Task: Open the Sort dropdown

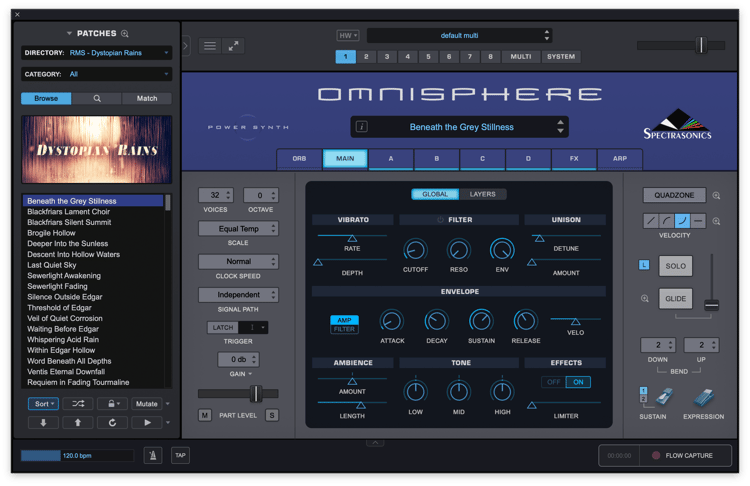Action: pos(44,404)
